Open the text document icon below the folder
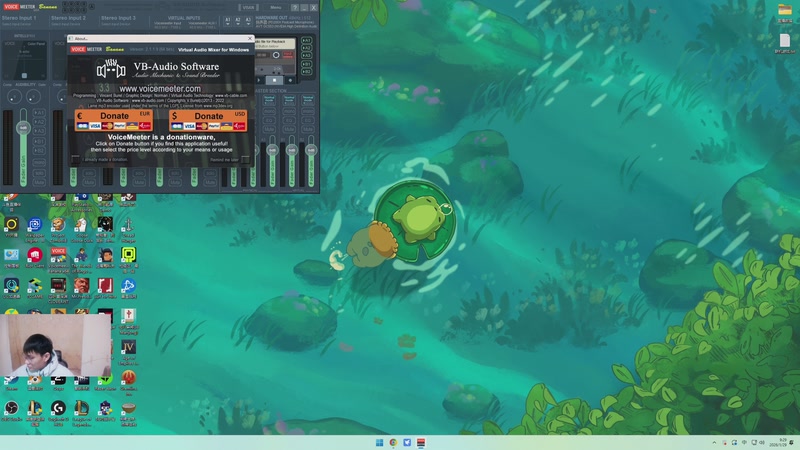Viewport: 800px width, 450px height. [x=785, y=43]
